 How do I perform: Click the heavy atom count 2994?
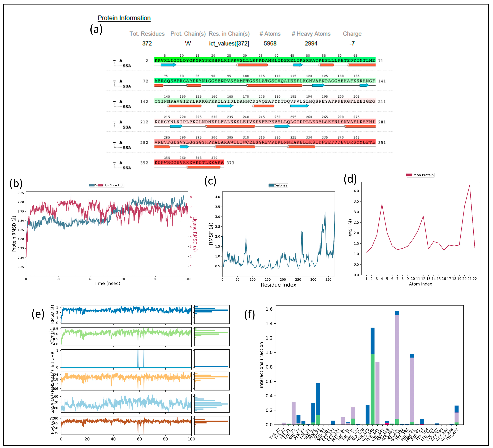tap(311, 44)
